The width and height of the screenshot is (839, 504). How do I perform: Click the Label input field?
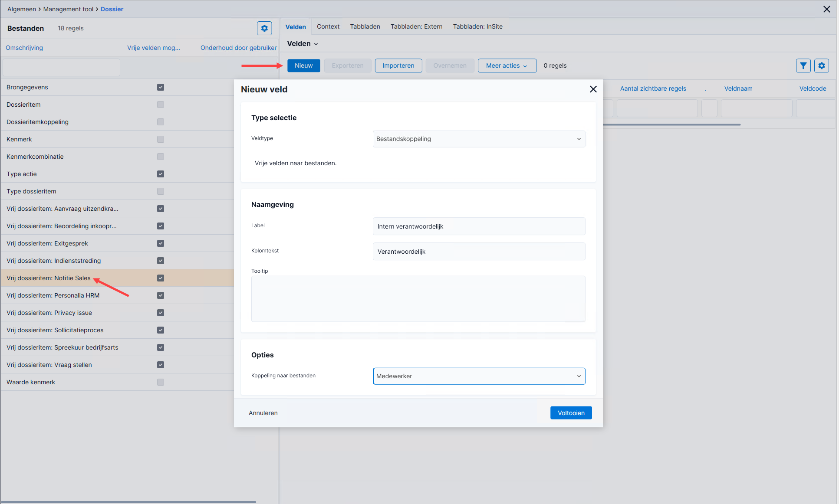click(x=479, y=226)
